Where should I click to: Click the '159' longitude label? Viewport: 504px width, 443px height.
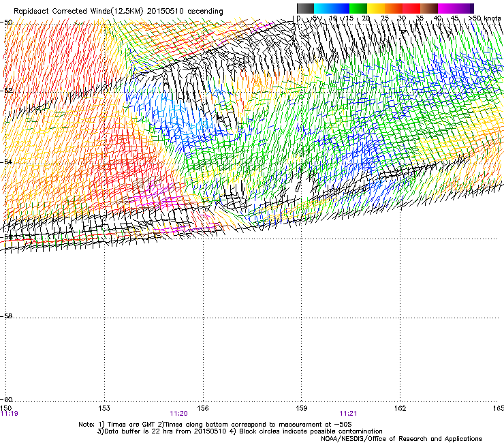pos(302,408)
